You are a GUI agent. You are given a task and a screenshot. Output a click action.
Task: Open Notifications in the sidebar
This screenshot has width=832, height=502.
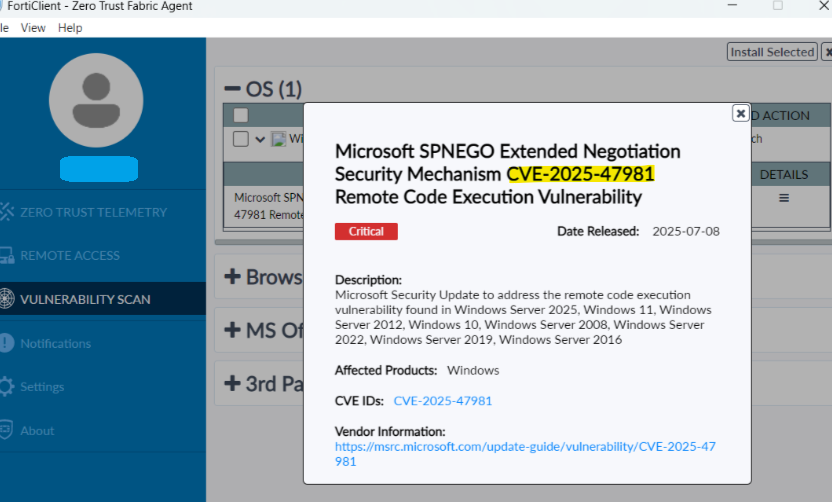pos(55,343)
